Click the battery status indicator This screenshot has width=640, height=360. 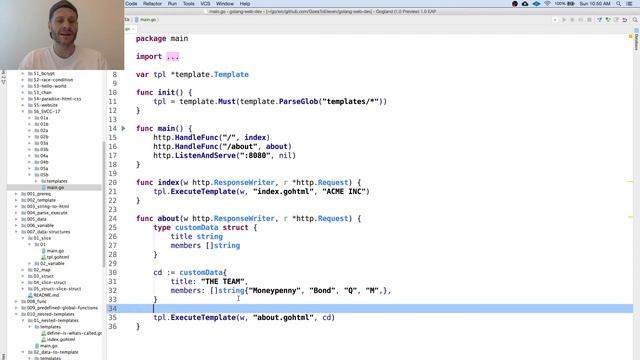coord(565,4)
